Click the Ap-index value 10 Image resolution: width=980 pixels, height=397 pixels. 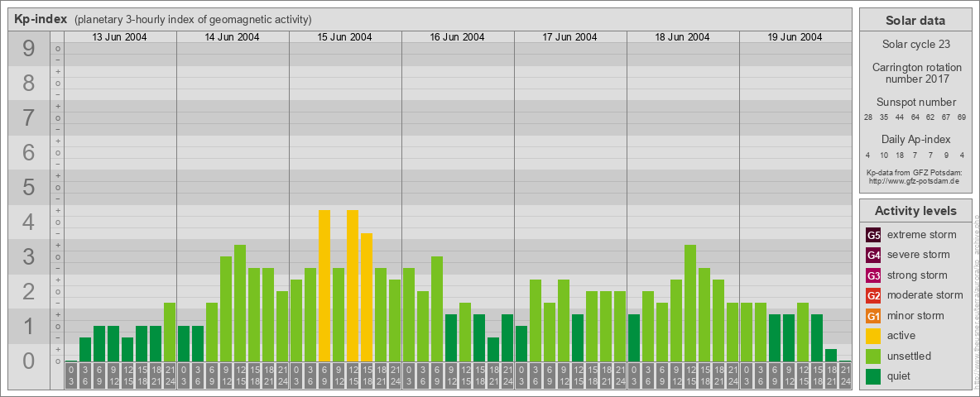pyautogui.click(x=884, y=155)
